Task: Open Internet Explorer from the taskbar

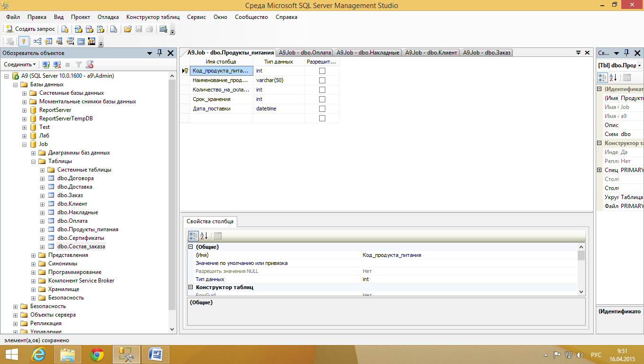Action: point(39,354)
